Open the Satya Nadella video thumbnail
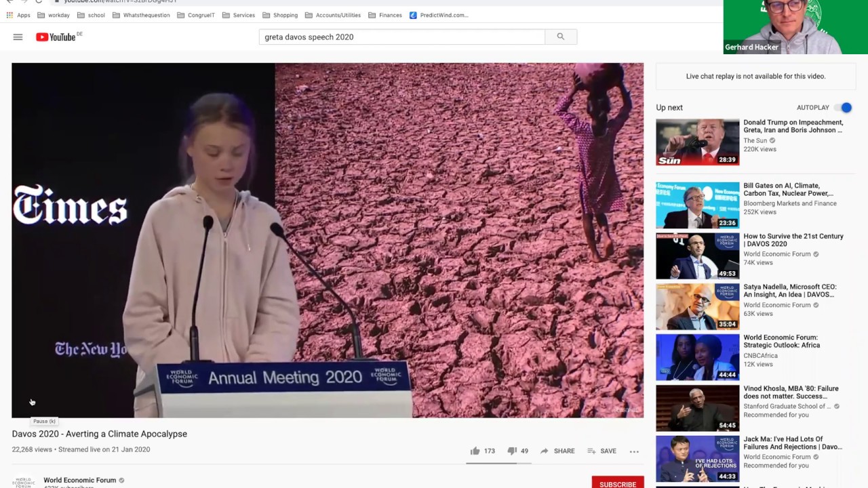 click(x=698, y=307)
